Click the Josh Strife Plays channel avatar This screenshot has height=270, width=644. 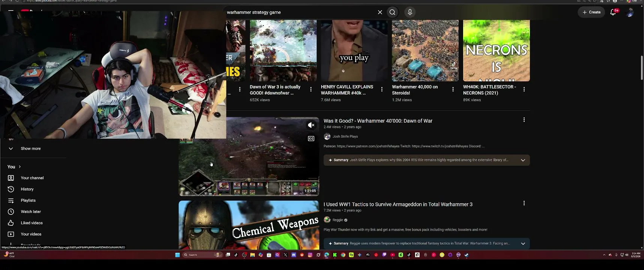(x=327, y=136)
